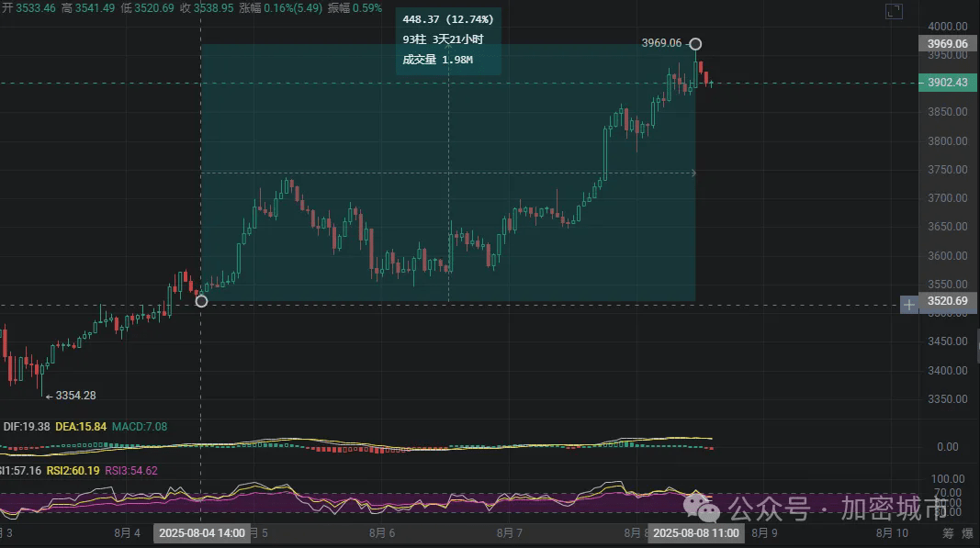The width and height of the screenshot is (980, 548).
Task: Click the fullscreen expand icon
Action: tap(894, 11)
